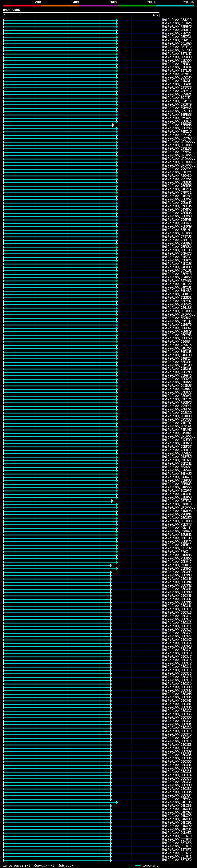Select hit label UniRef100_A3E3T7
Screen dimensions: 197x868
pyautogui.click(x=177, y=524)
